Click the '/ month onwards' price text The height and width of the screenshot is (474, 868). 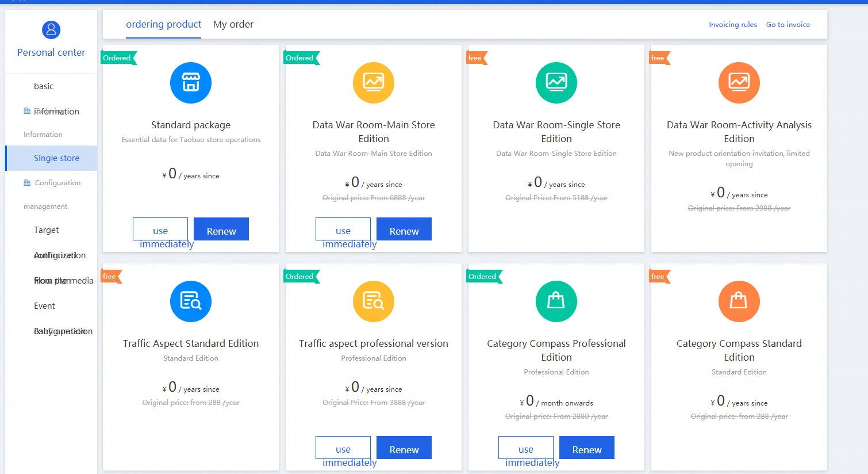coord(564,403)
